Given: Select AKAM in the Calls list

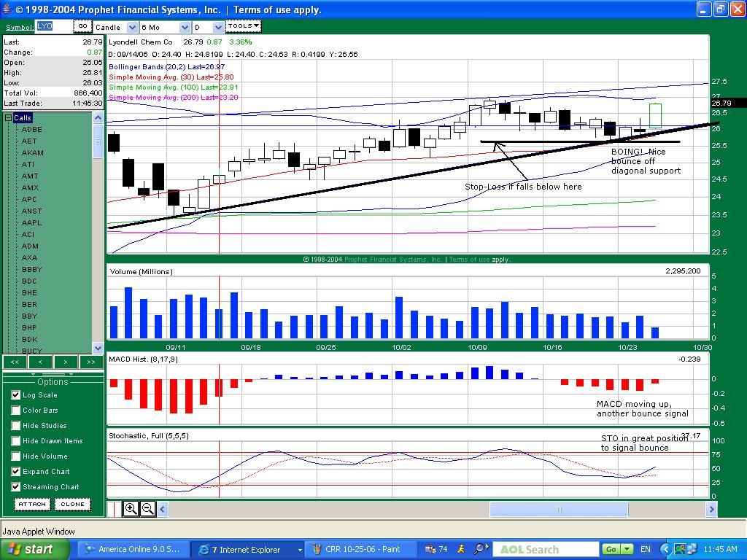Looking at the screenshot, I should pyautogui.click(x=32, y=153).
